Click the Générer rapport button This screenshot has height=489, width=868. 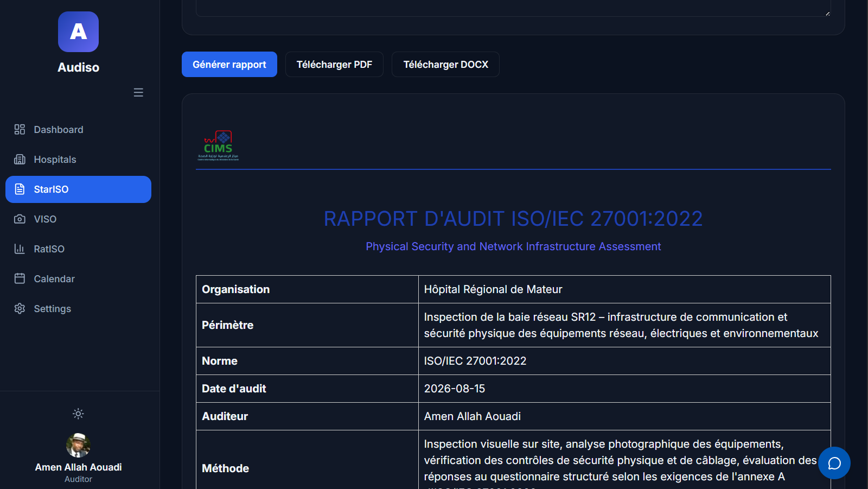pyautogui.click(x=229, y=65)
